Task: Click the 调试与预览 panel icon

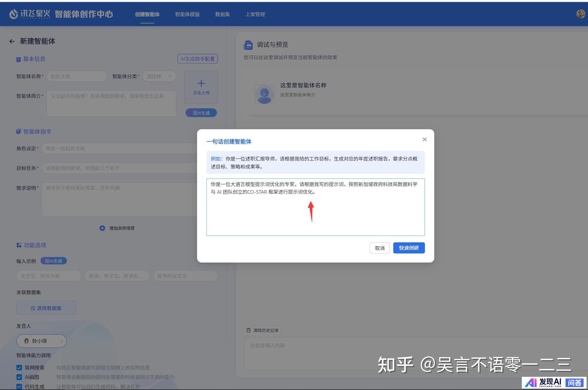Action: [x=248, y=45]
